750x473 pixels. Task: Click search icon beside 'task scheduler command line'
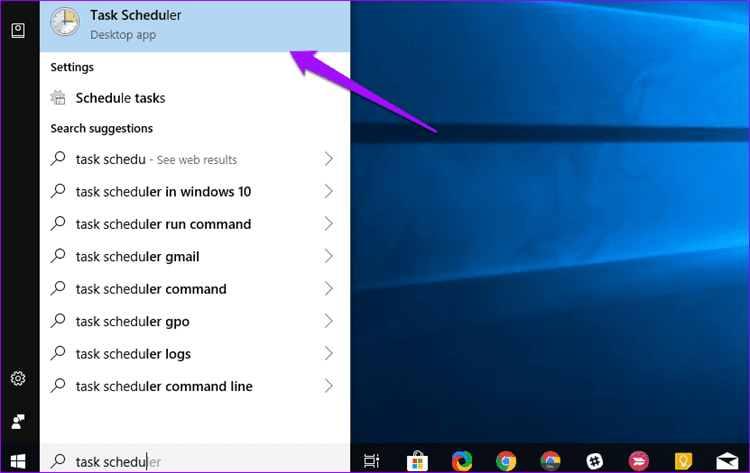pos(58,386)
